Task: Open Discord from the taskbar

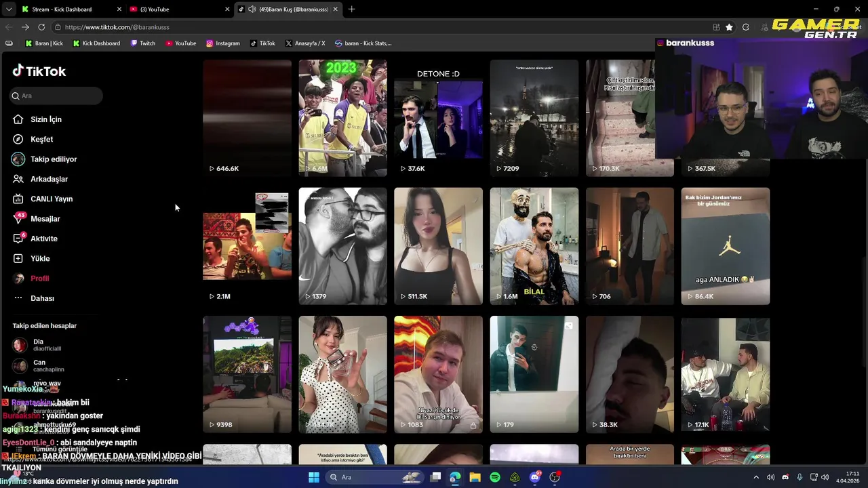Action: [535, 477]
